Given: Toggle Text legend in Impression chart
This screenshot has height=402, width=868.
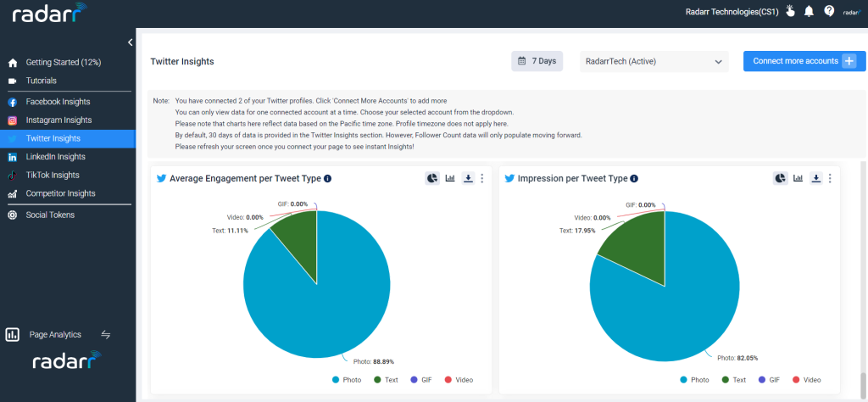Looking at the screenshot, I should [733, 380].
